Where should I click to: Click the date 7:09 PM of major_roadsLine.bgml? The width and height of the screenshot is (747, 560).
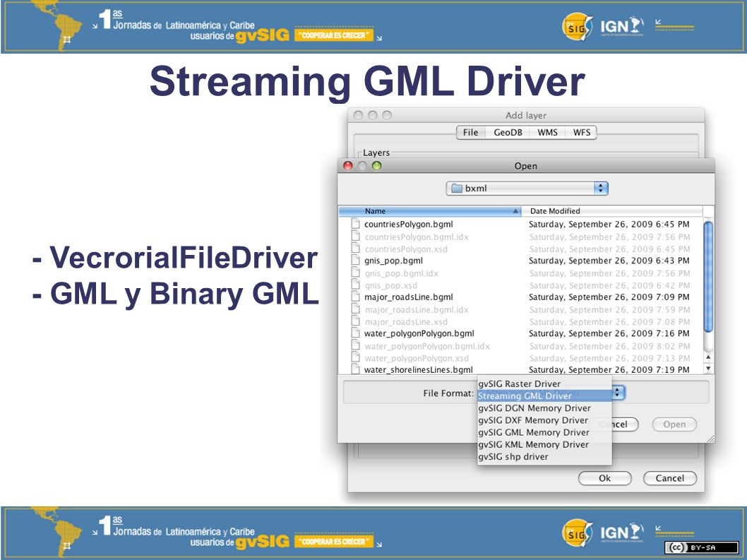[x=609, y=297]
